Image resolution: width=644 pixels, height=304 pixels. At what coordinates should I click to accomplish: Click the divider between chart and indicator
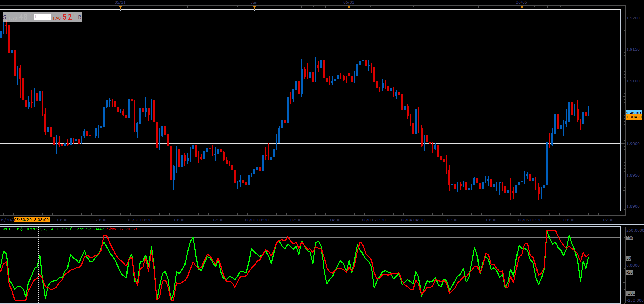[322, 224]
